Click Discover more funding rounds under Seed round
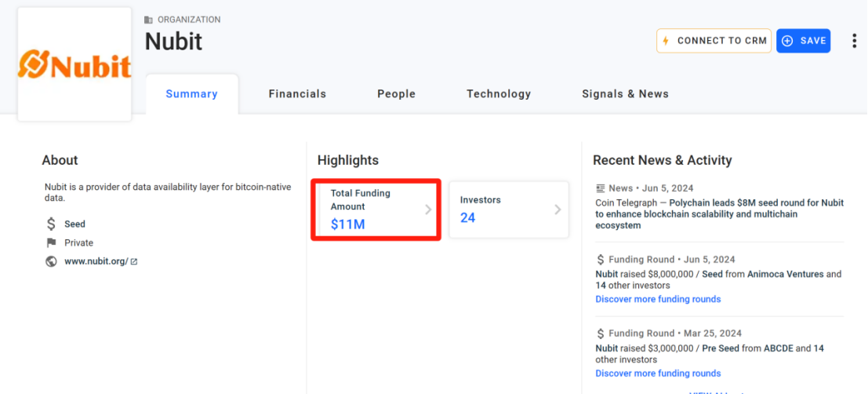Screen dimensions: 868x394 tap(658, 299)
